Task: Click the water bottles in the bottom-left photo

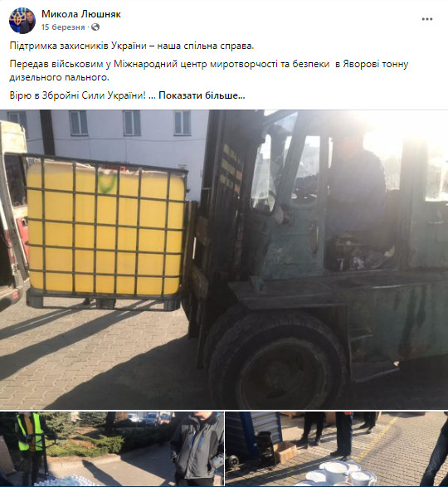Action: coord(65,481)
